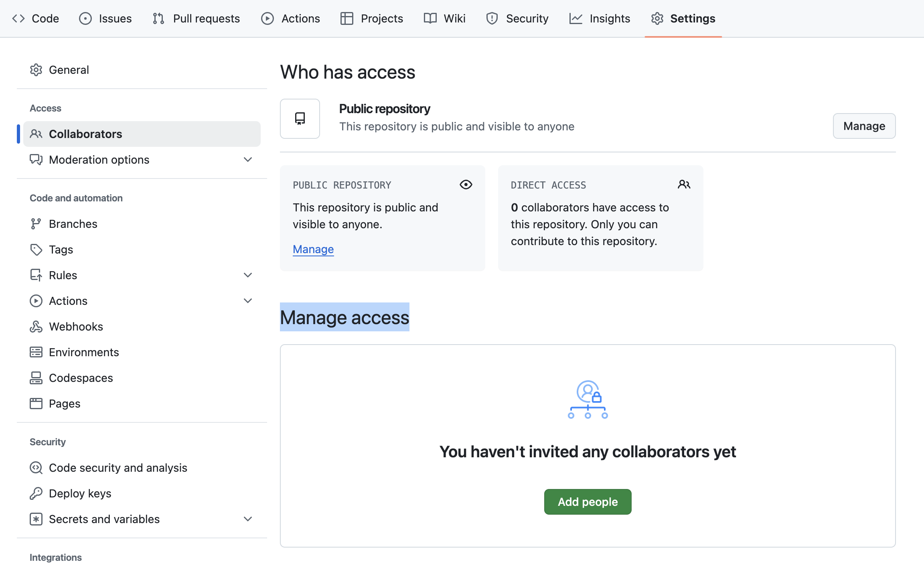Click the repository icon beside Public repository
The image size is (924, 564).
tap(300, 119)
